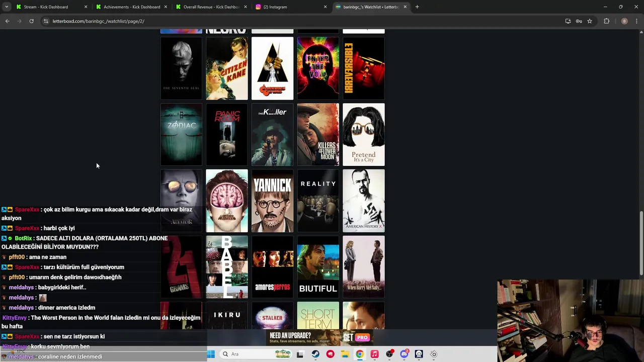Viewport: 644px width, 362px height.
Task: Open When Harry Met Sally poster
Action: pyautogui.click(x=363, y=267)
